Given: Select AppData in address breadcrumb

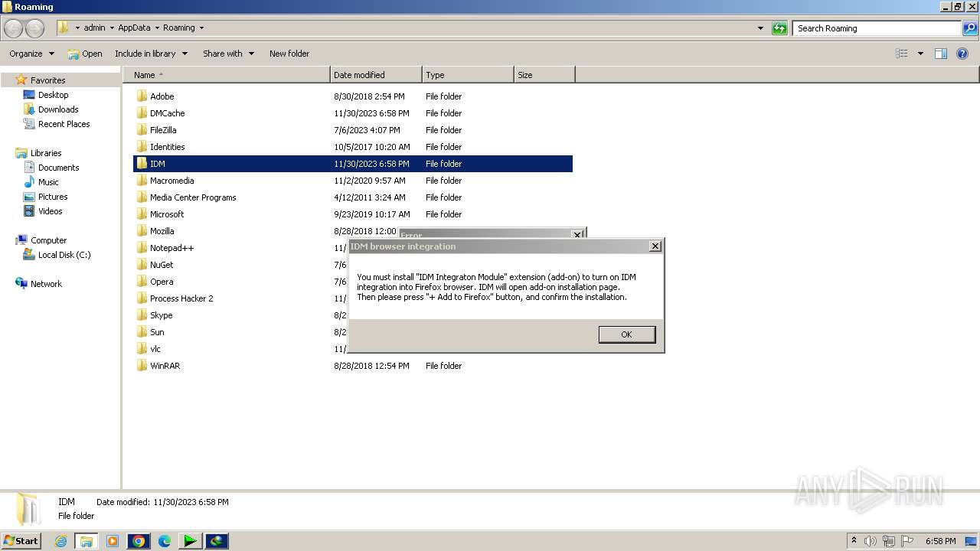Looking at the screenshot, I should (x=134, y=28).
